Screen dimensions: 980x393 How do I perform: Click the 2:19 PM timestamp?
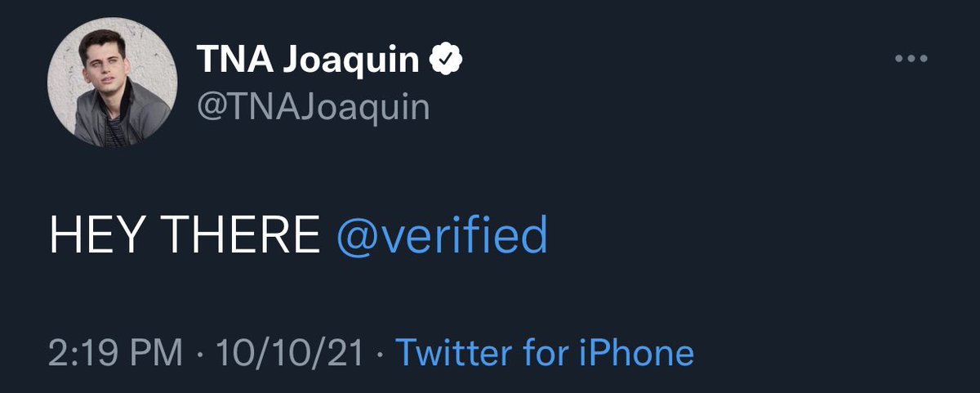[x=116, y=354]
